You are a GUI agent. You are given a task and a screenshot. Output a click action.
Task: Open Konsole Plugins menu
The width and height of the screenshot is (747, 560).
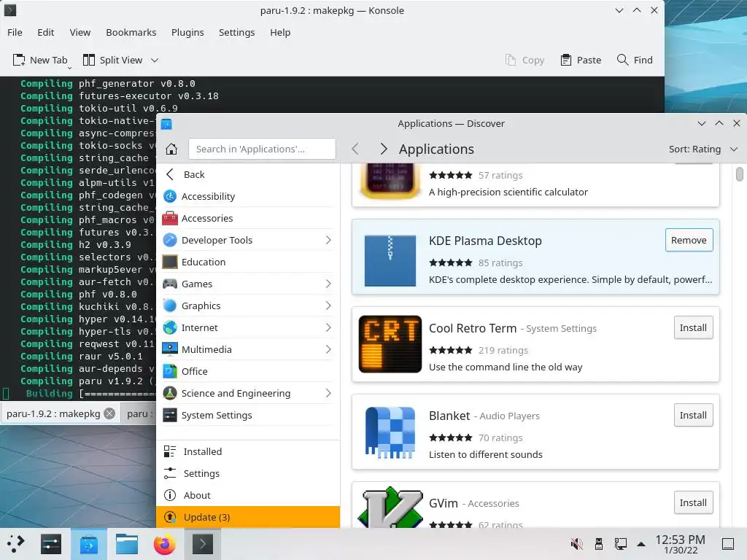point(187,32)
